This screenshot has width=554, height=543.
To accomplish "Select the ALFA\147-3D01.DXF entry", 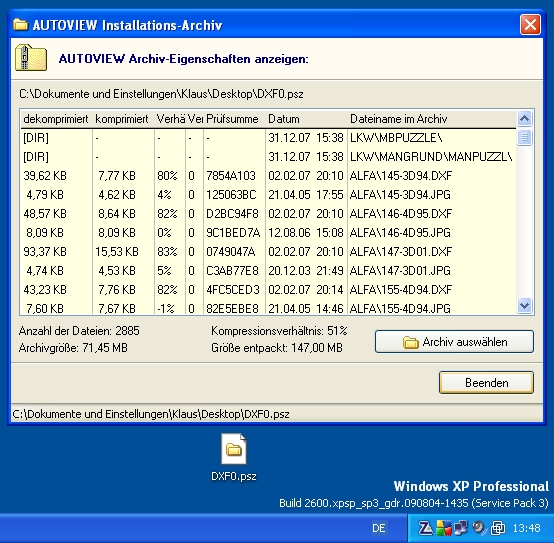I will [268, 252].
